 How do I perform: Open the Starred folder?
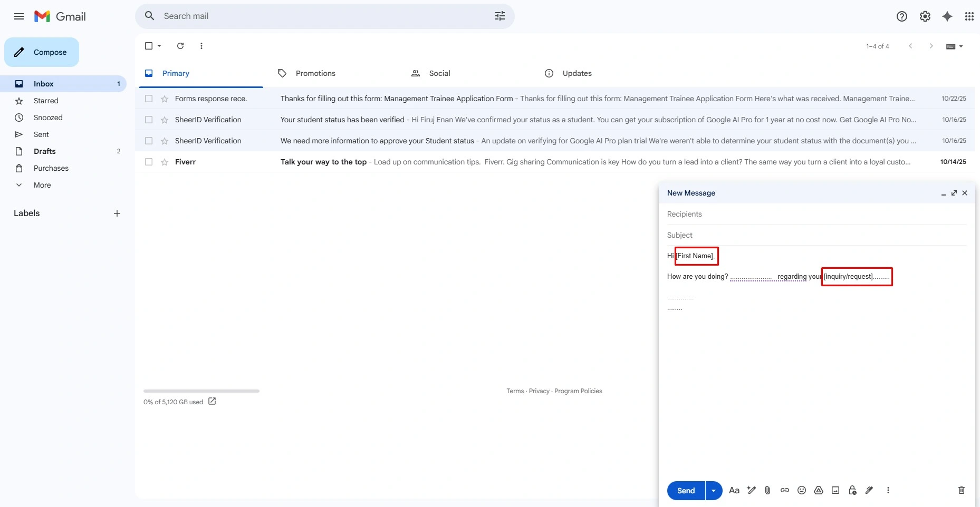(63, 101)
